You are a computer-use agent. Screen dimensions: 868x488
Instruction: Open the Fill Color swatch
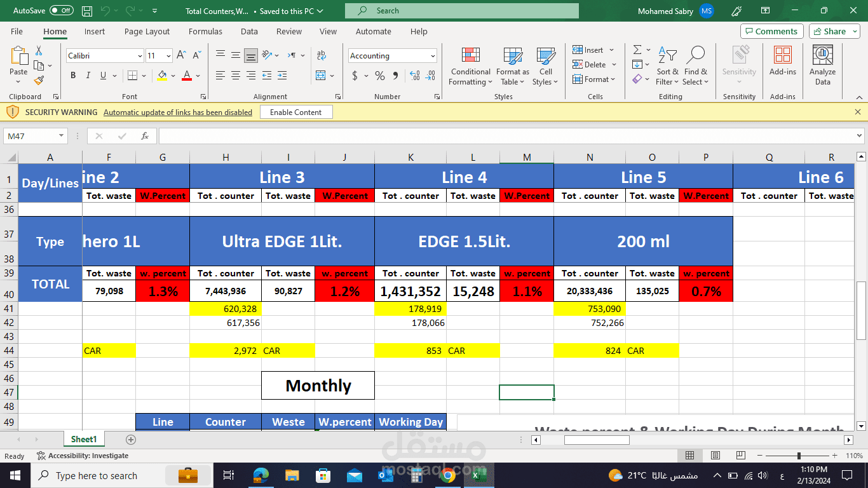coord(162,76)
